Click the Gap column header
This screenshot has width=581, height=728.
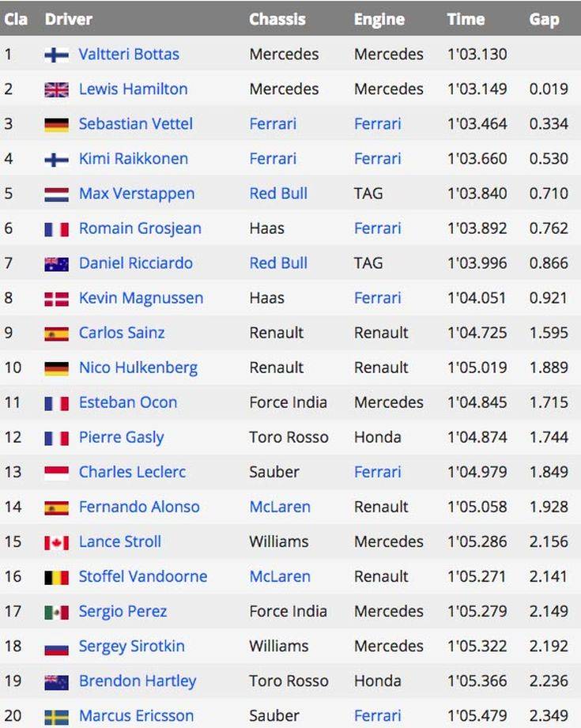[x=544, y=20]
